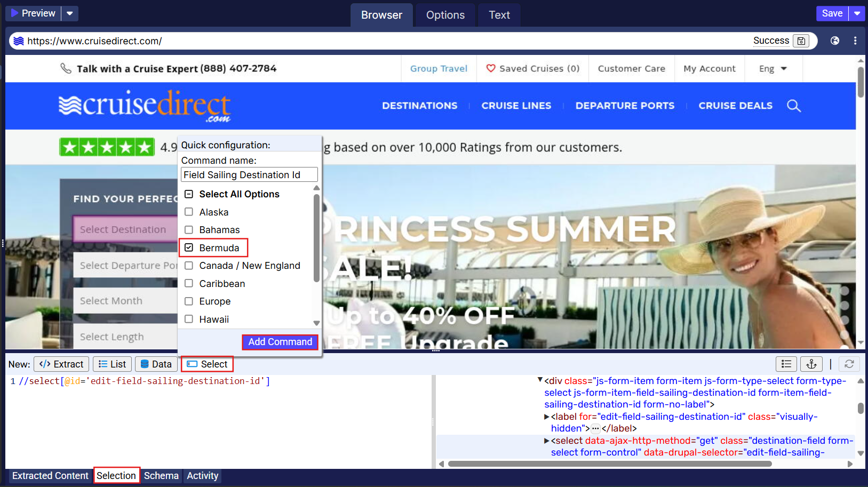
Task: Click the save icon next to Success
Action: click(x=801, y=41)
